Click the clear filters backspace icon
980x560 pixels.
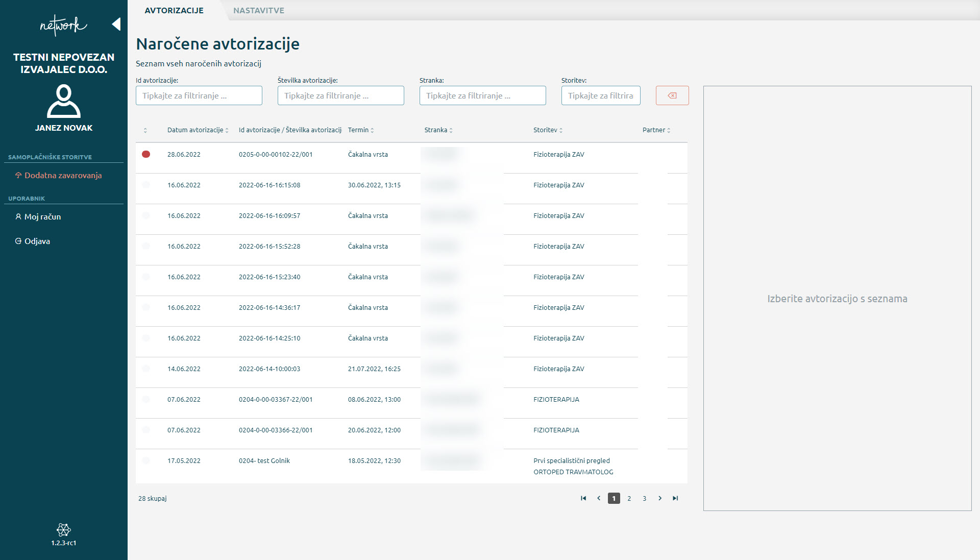[672, 95]
